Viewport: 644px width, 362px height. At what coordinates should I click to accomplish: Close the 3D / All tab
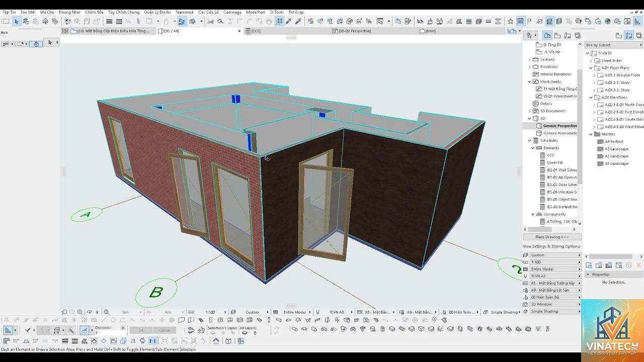239,31
